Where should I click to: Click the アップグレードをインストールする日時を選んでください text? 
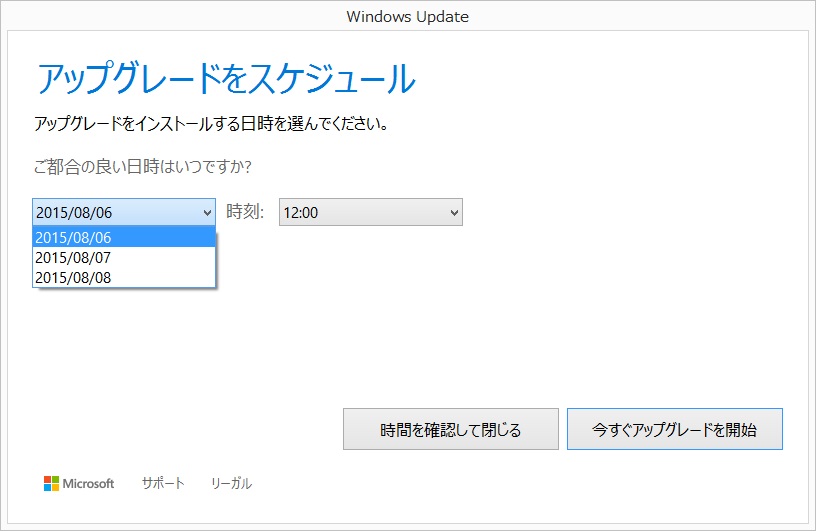[x=211, y=124]
